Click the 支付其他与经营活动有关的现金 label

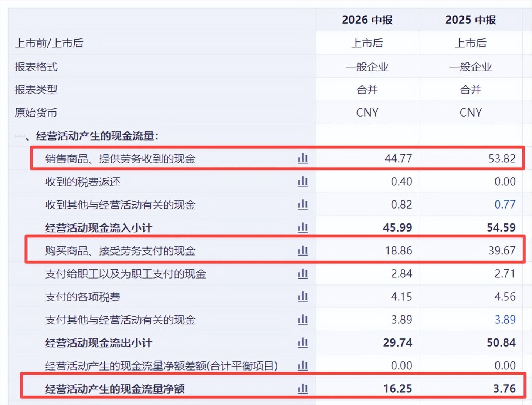[x=120, y=320]
